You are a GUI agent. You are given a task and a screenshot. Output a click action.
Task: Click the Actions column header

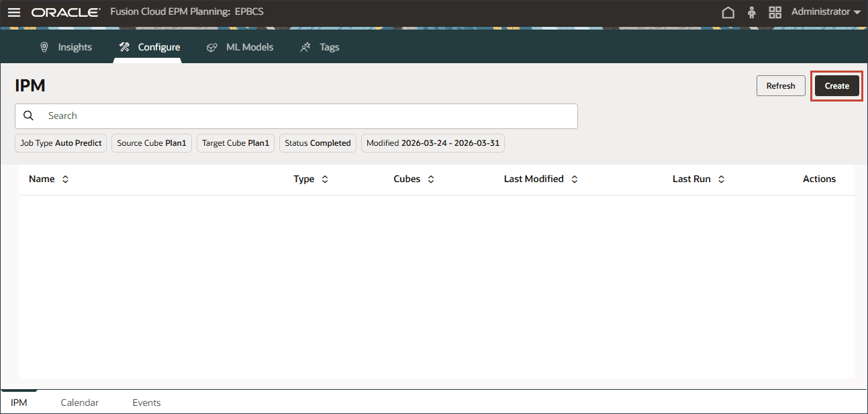819,179
